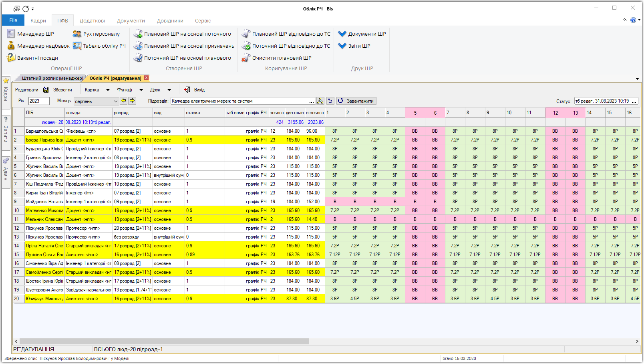The height and width of the screenshot is (364, 644).
Task: Open the document tab list arrow
Action: tap(637, 79)
